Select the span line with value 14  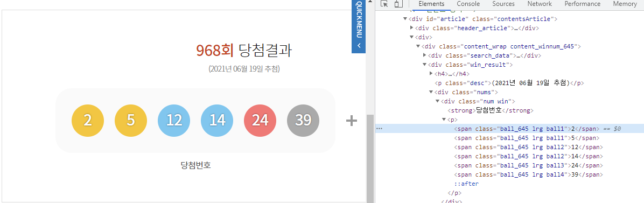pos(528,156)
